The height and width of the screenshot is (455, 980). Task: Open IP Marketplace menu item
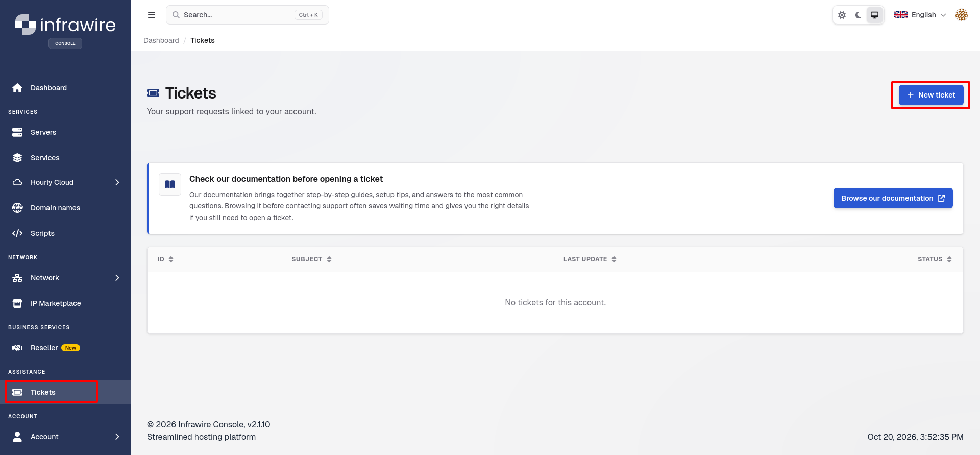(x=65, y=303)
